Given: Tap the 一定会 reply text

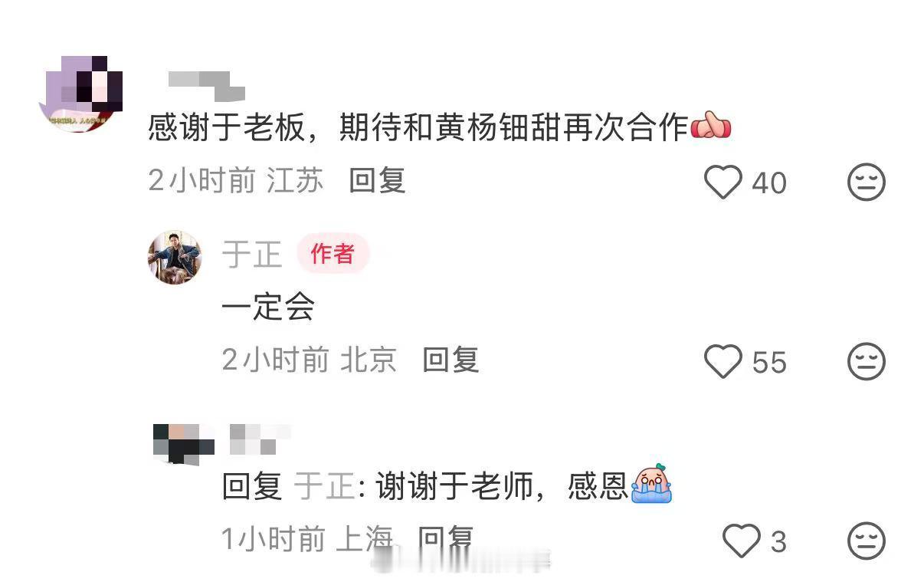Looking at the screenshot, I should [x=268, y=307].
